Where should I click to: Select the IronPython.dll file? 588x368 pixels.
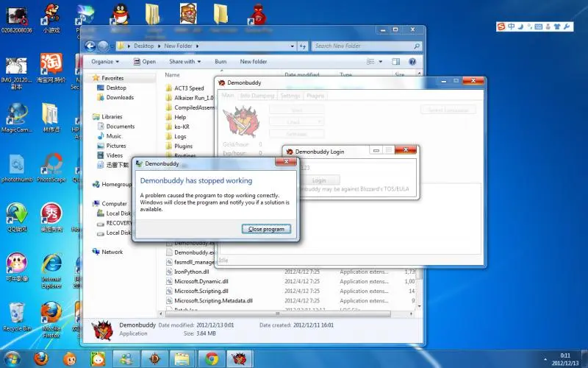[x=190, y=272]
